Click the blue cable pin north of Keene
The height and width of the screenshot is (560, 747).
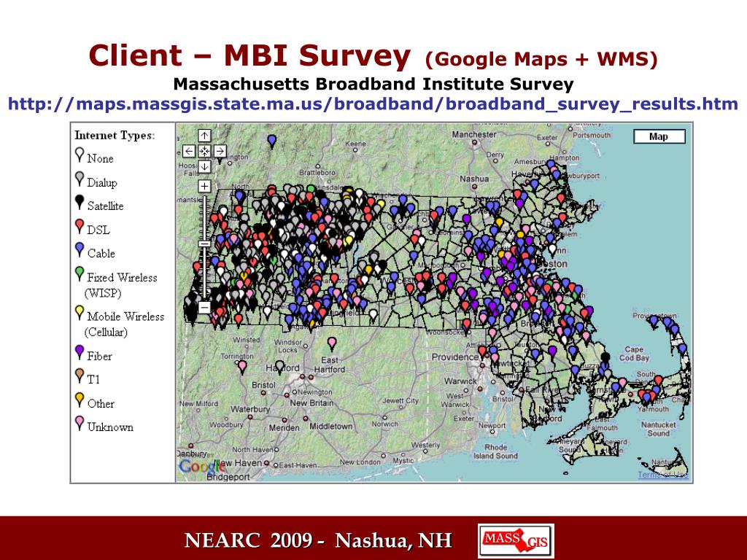tap(271, 141)
